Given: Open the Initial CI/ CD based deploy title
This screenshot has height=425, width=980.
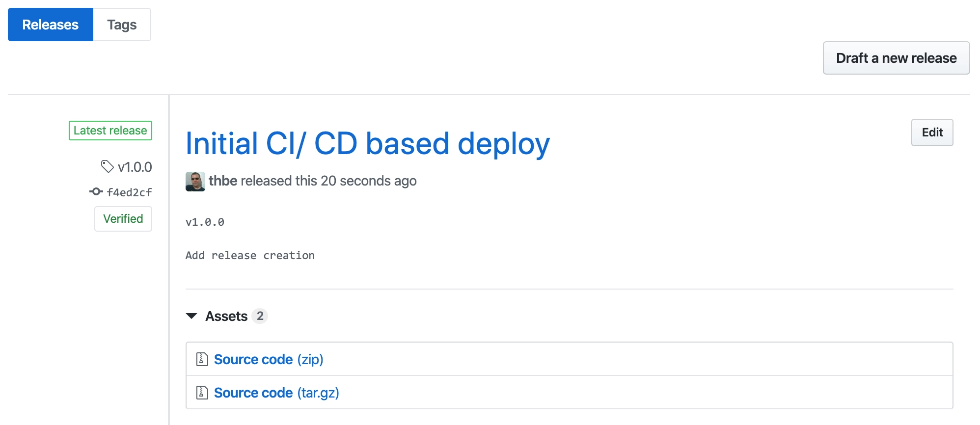Looking at the screenshot, I should tap(368, 144).
